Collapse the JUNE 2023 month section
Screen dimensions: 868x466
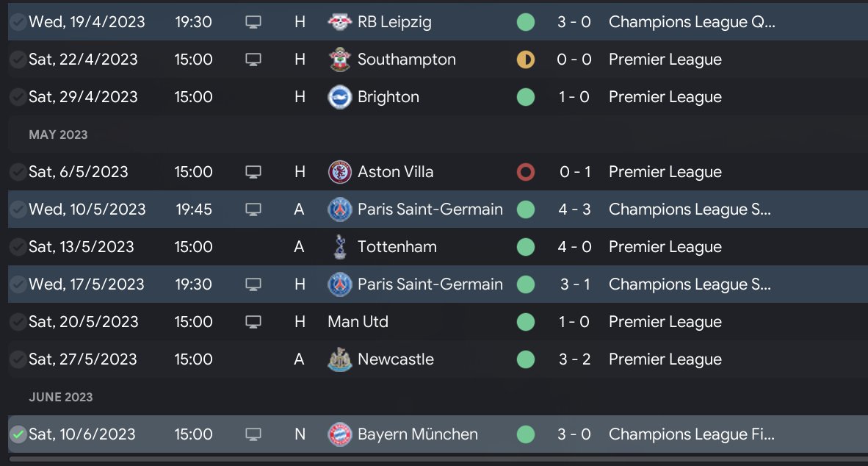pyautogui.click(x=60, y=397)
